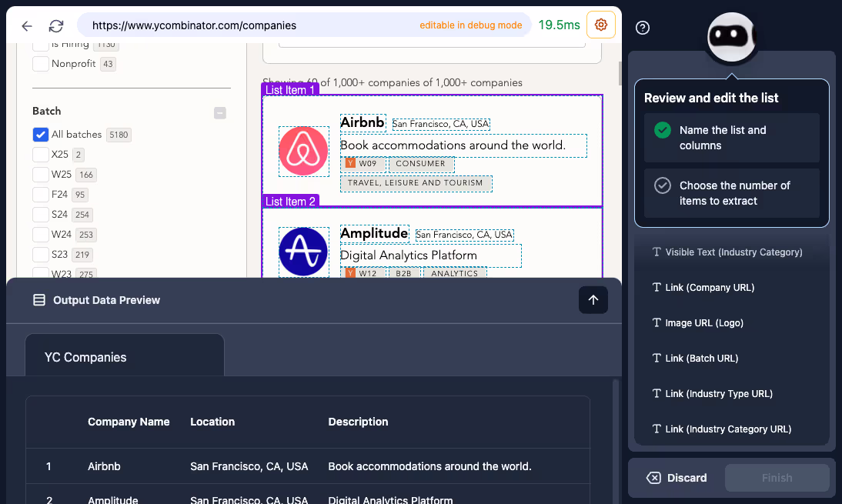Click the Discard button

tap(676, 477)
